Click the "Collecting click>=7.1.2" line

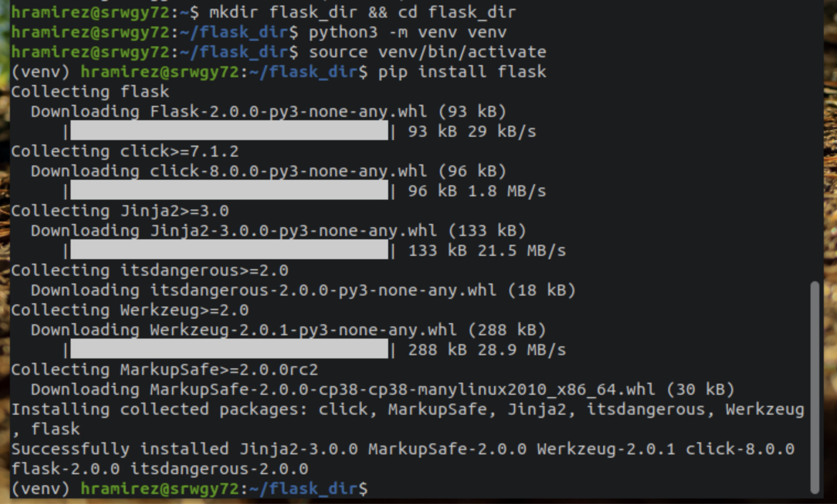coord(125,151)
